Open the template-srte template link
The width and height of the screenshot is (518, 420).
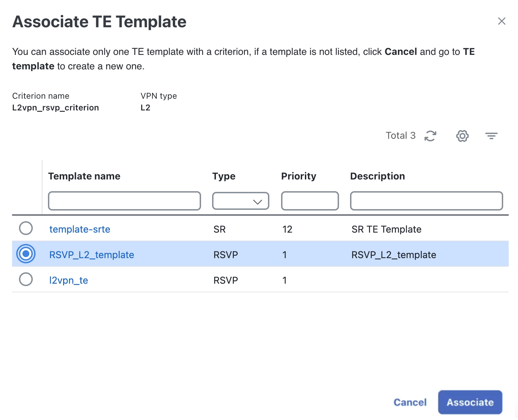80,229
